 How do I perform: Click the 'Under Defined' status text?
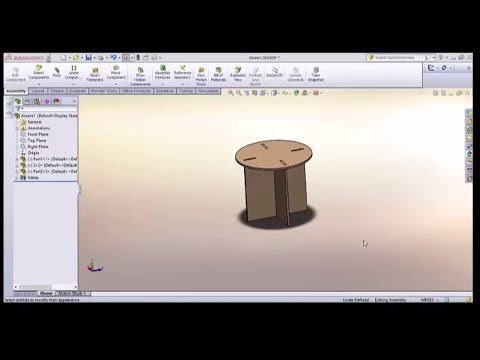coord(356,300)
